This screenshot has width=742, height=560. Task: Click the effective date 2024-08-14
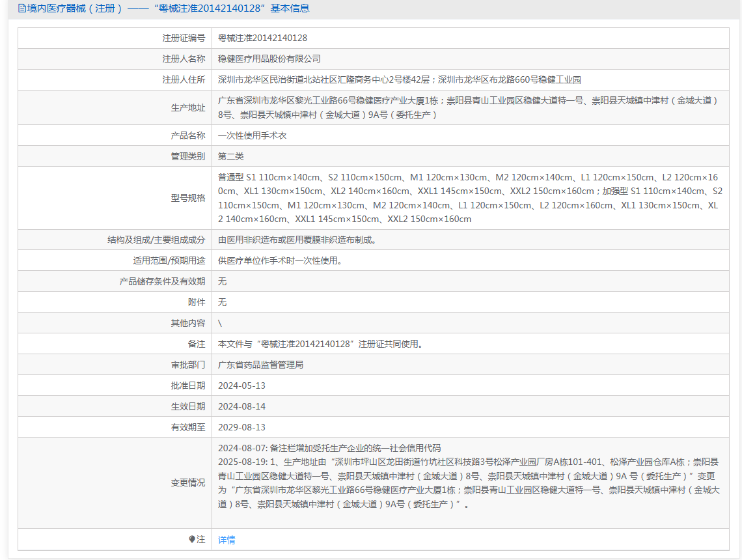pos(241,406)
